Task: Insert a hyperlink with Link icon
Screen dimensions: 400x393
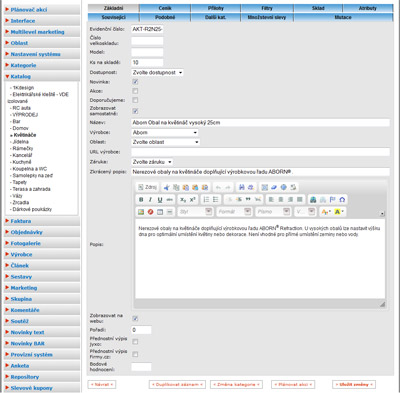Action: tap(313, 200)
